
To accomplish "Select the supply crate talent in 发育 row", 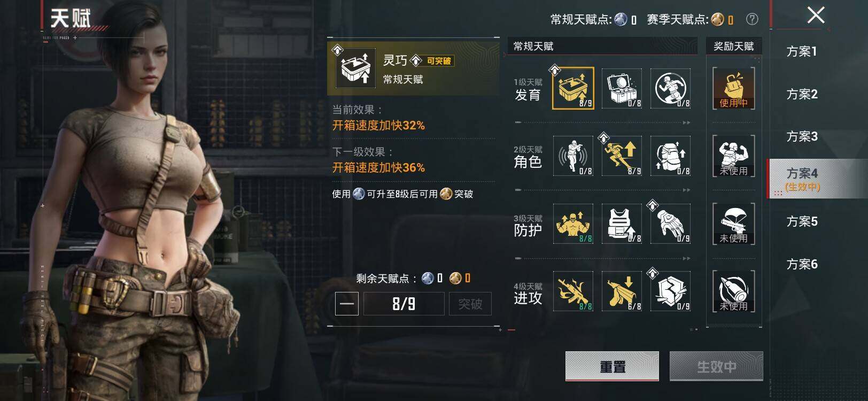I will pyautogui.click(x=622, y=88).
